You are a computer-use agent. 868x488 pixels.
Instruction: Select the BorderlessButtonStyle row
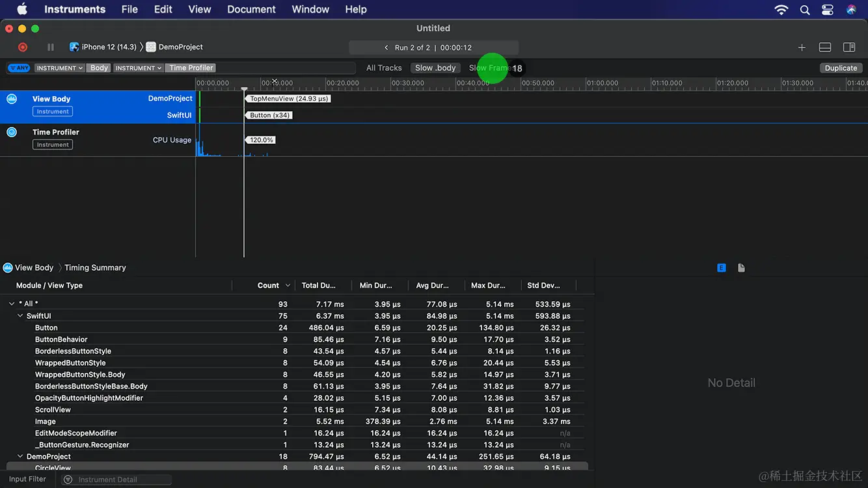click(297, 351)
